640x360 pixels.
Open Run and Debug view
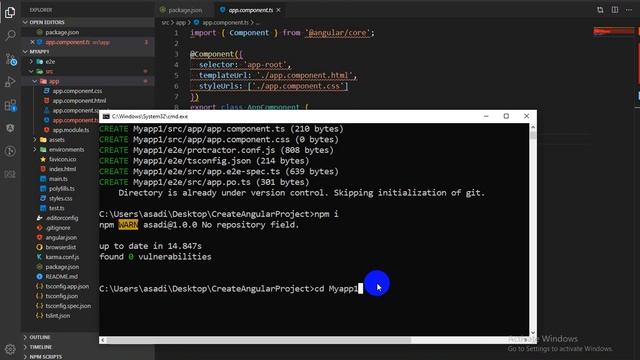coord(10,82)
